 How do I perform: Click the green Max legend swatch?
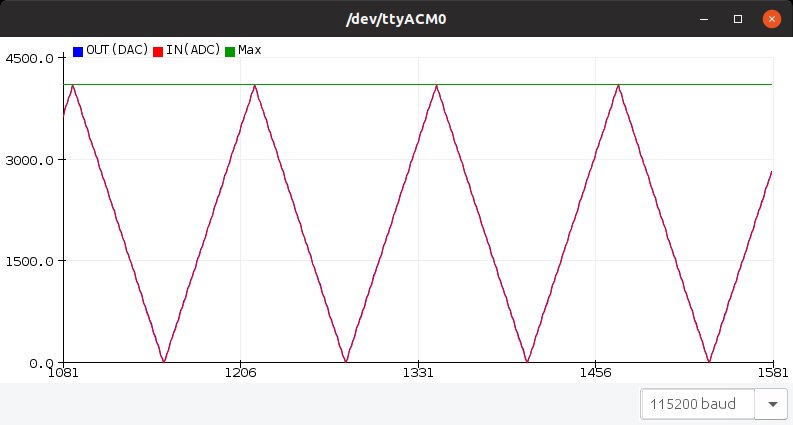pyautogui.click(x=230, y=51)
